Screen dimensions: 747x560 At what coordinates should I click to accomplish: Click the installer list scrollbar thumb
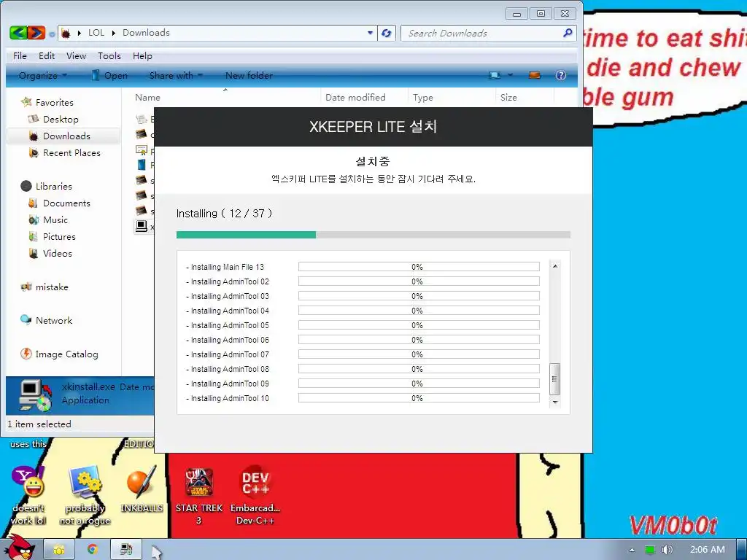555,379
